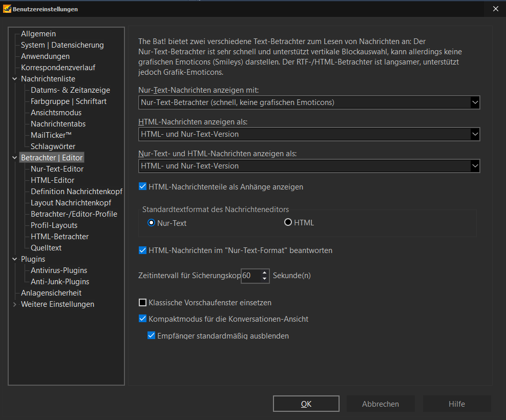The height and width of the screenshot is (420, 506).
Task: Click the Abbrechen button
Action: 381,404
